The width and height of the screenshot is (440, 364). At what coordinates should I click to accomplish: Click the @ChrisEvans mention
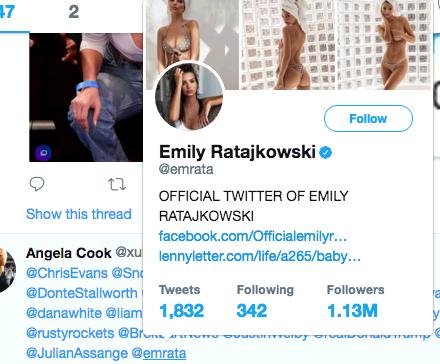click(x=67, y=273)
